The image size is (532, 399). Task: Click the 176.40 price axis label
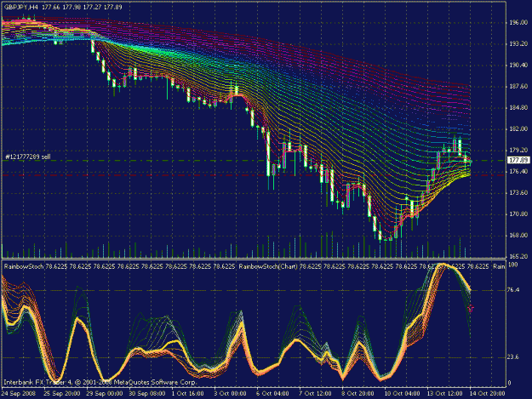tap(518, 172)
